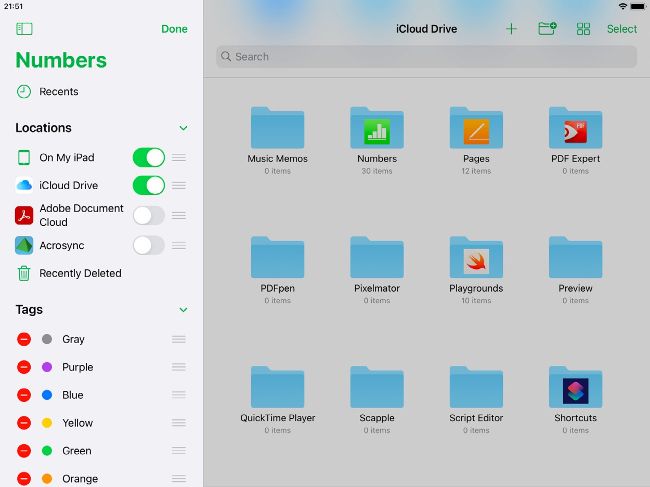Open Recently Deleted in the sidebar
Viewport: 650px width, 487px height.
80,273
